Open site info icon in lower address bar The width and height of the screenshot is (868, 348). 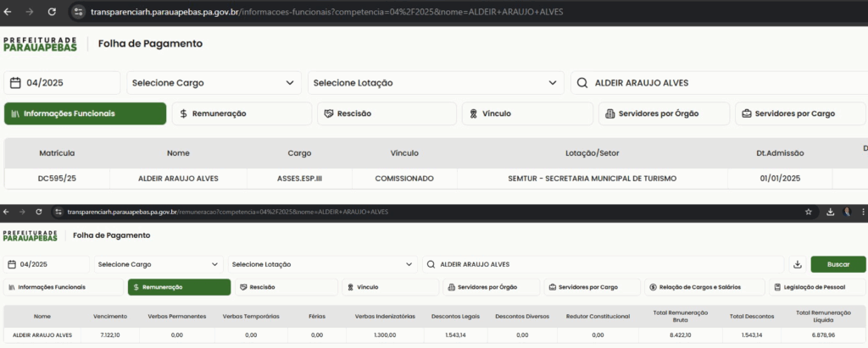pyautogui.click(x=59, y=212)
